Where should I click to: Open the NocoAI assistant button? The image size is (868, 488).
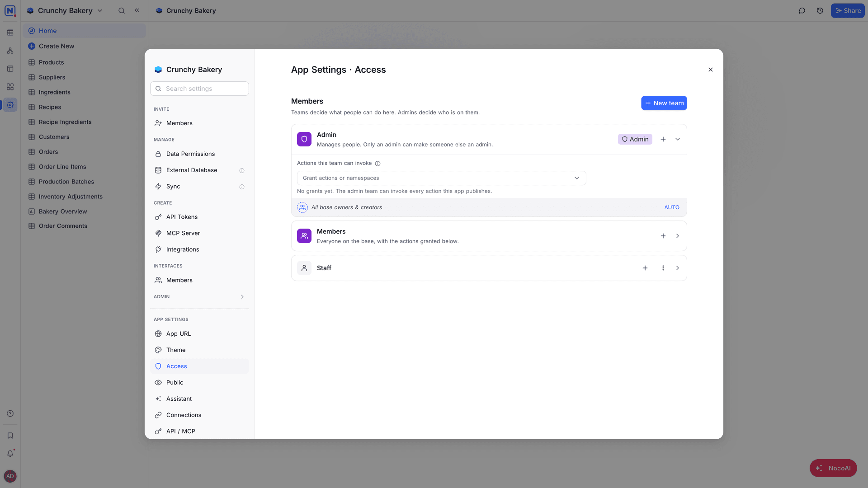point(833,468)
